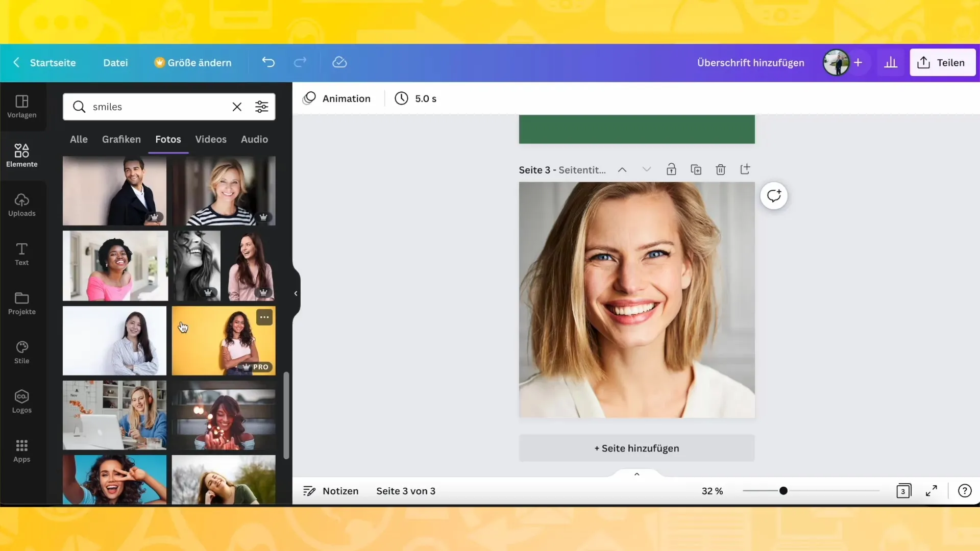Click the undo arrow icon

tap(268, 63)
